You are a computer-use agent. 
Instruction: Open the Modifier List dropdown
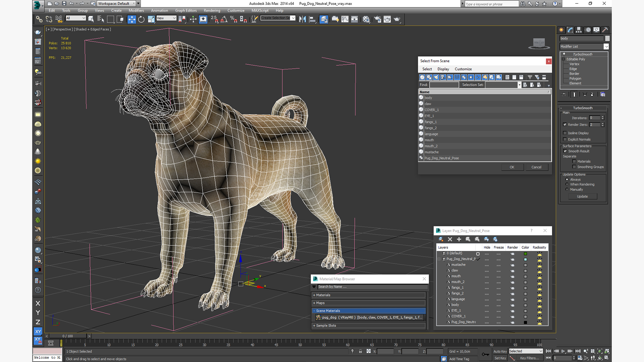pyautogui.click(x=584, y=47)
